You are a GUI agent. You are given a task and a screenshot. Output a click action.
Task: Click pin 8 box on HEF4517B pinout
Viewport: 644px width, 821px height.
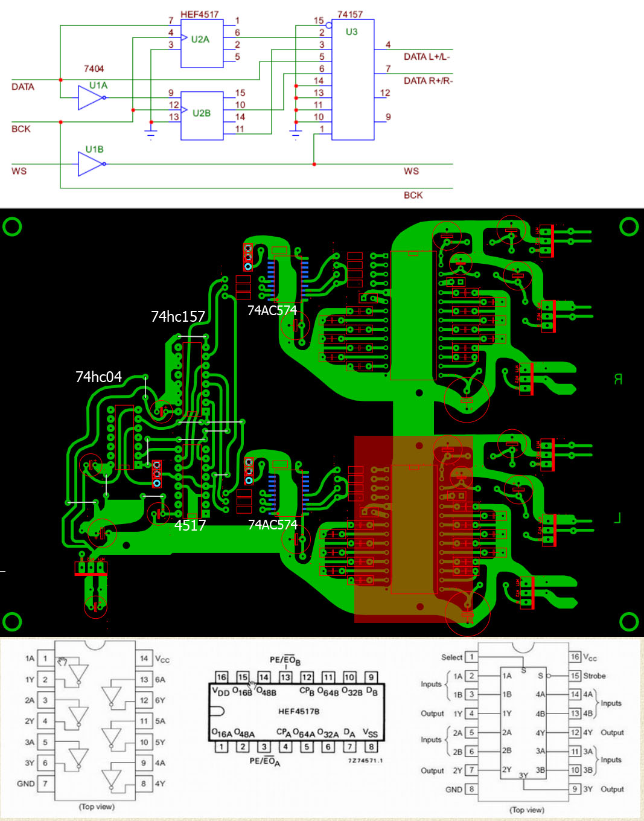tap(371, 747)
